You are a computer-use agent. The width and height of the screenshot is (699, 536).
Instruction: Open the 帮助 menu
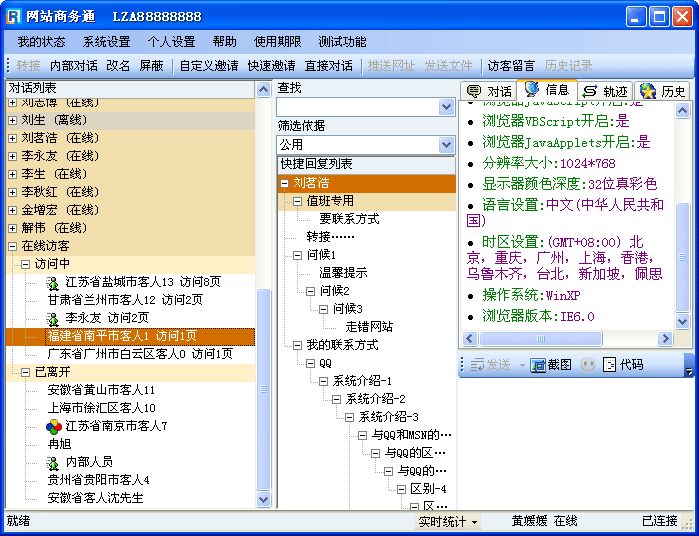[x=225, y=42]
